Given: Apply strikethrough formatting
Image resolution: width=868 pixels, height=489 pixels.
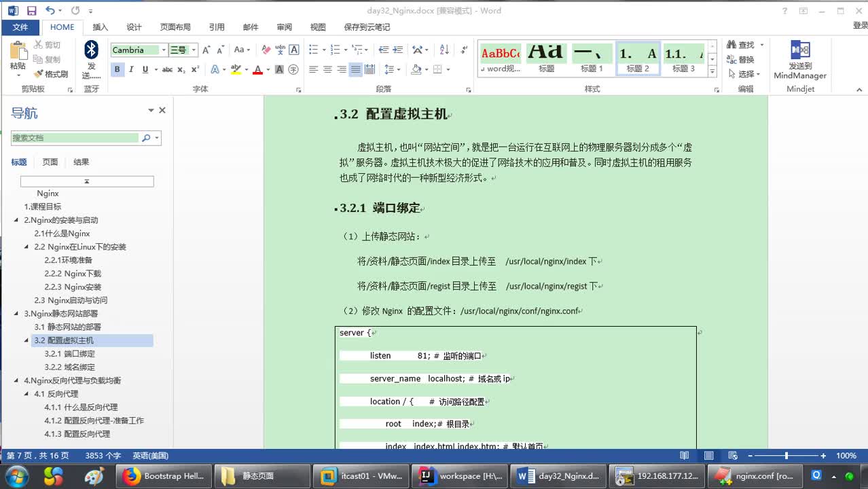Looking at the screenshot, I should coord(167,69).
